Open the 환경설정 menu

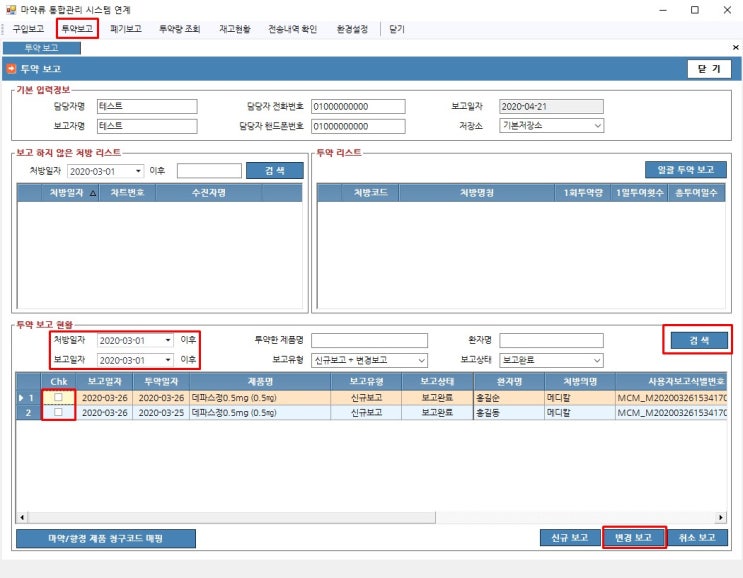(352, 29)
